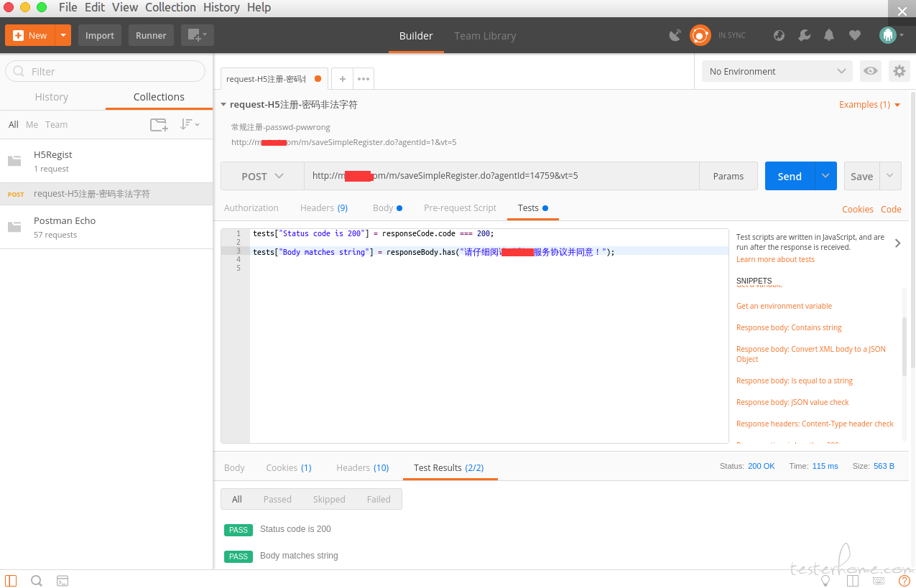916x588 pixels.
Task: Switch to the Collections sidebar tab
Action: click(x=159, y=97)
